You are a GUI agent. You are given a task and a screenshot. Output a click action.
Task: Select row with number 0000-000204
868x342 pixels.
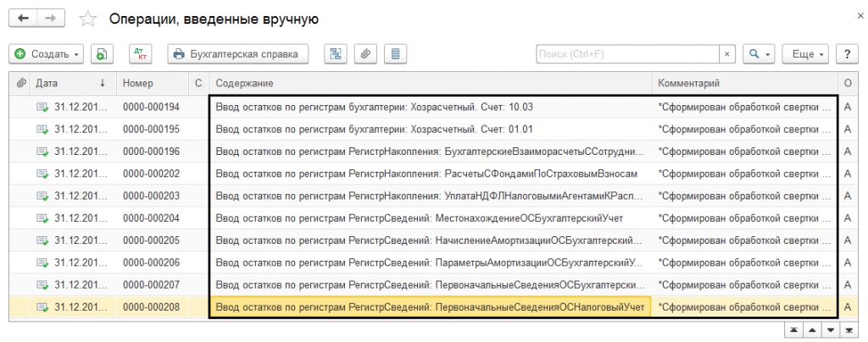tap(151, 218)
